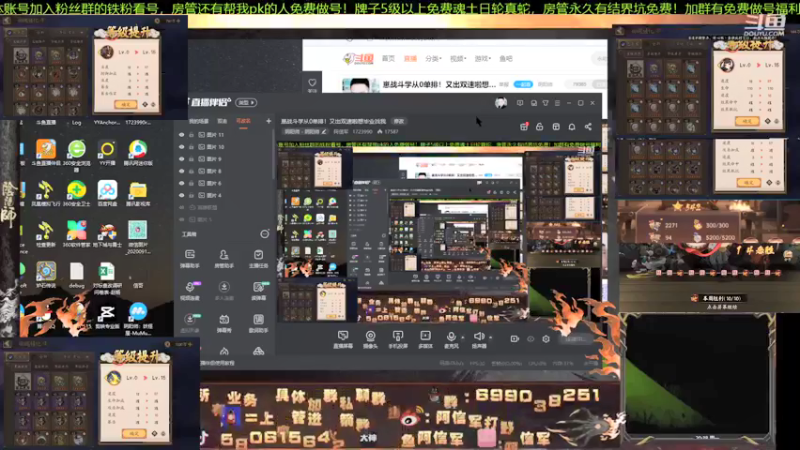Viewport: 800px width, 450px height.
Task: Switch to the first scene tab
Action: click(x=199, y=121)
